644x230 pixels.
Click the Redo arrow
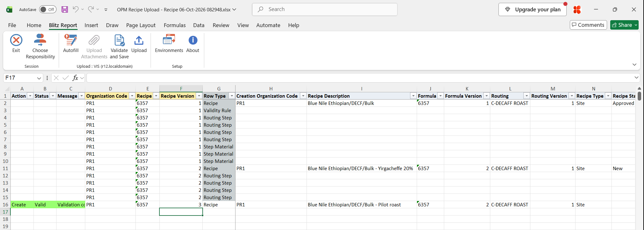coord(91,9)
